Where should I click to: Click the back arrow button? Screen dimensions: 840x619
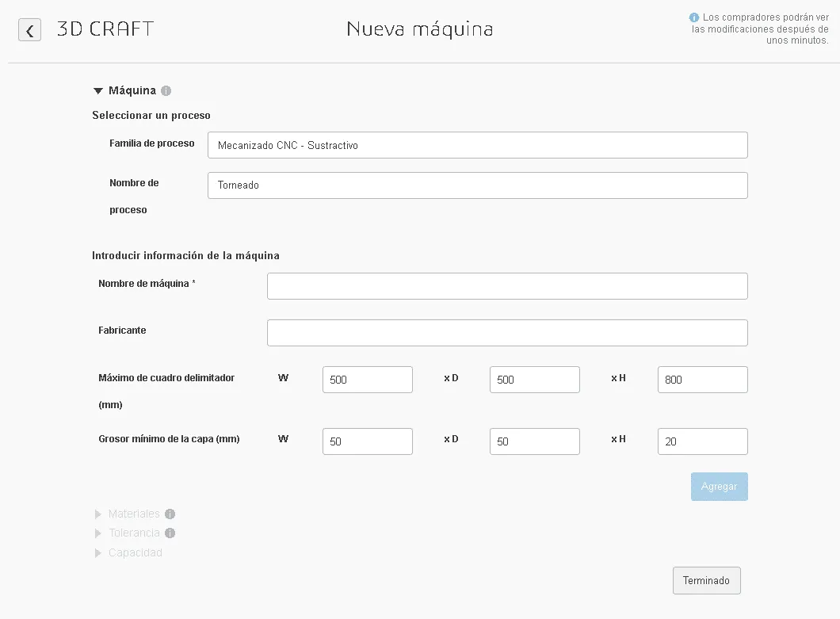click(29, 30)
